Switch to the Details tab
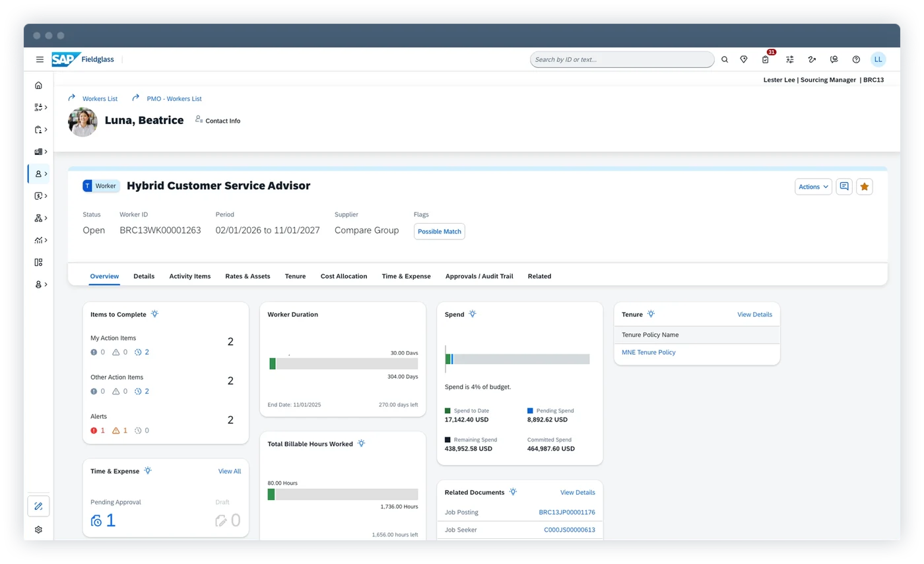The width and height of the screenshot is (924, 564). pos(144,276)
